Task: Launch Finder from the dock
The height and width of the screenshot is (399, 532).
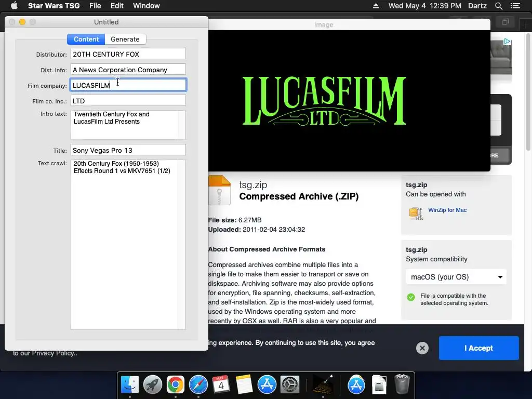Action: [x=130, y=384]
